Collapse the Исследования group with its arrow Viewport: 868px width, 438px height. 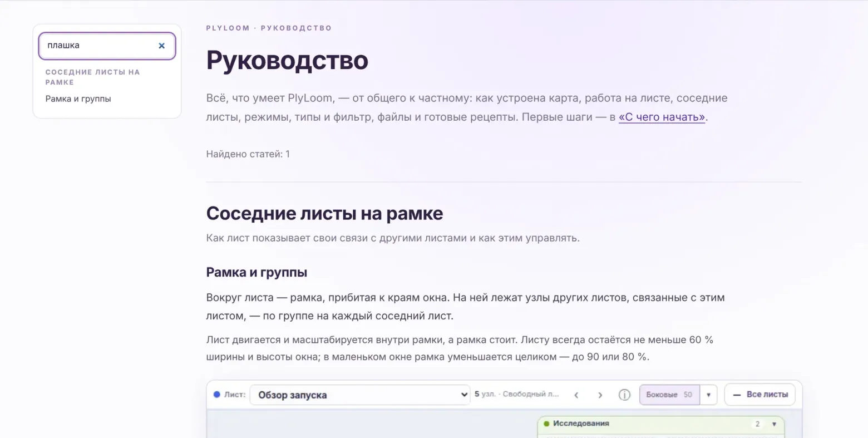pyautogui.click(x=774, y=424)
